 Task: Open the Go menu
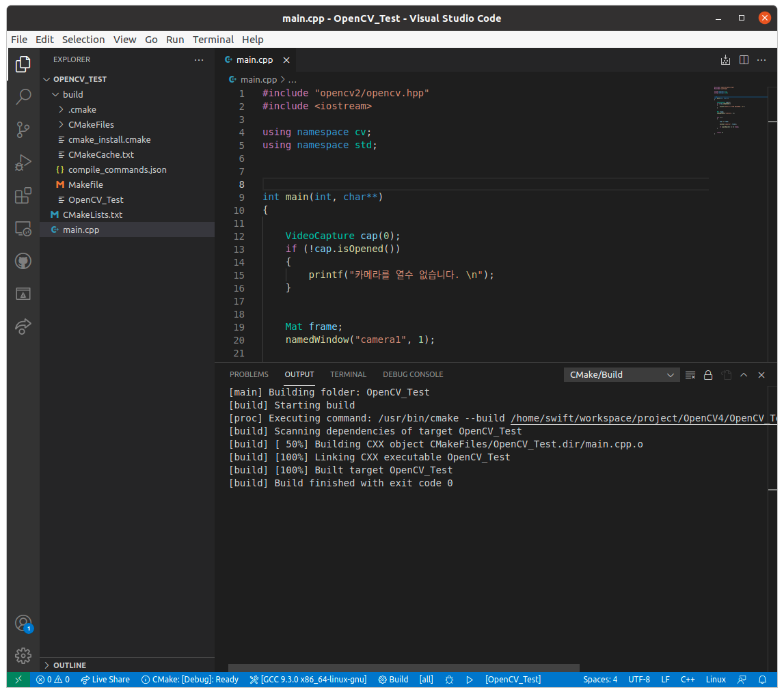click(x=151, y=40)
